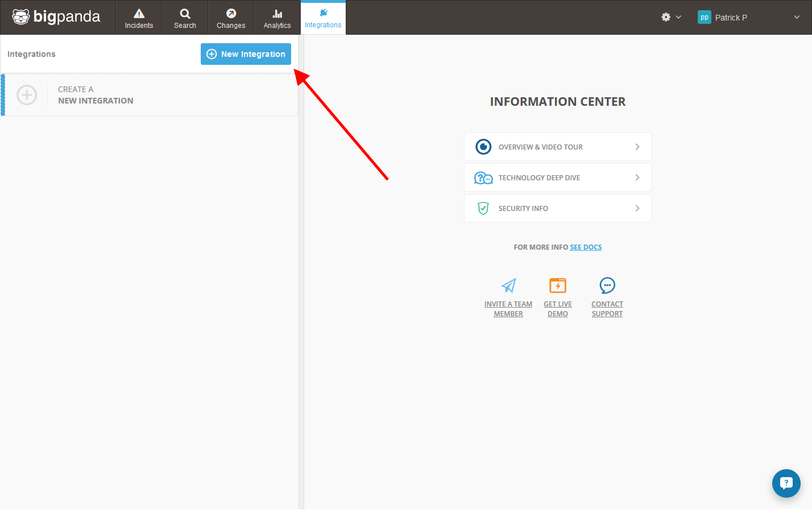Open the Changes tab
Image resolution: width=812 pixels, height=509 pixels.
231,18
